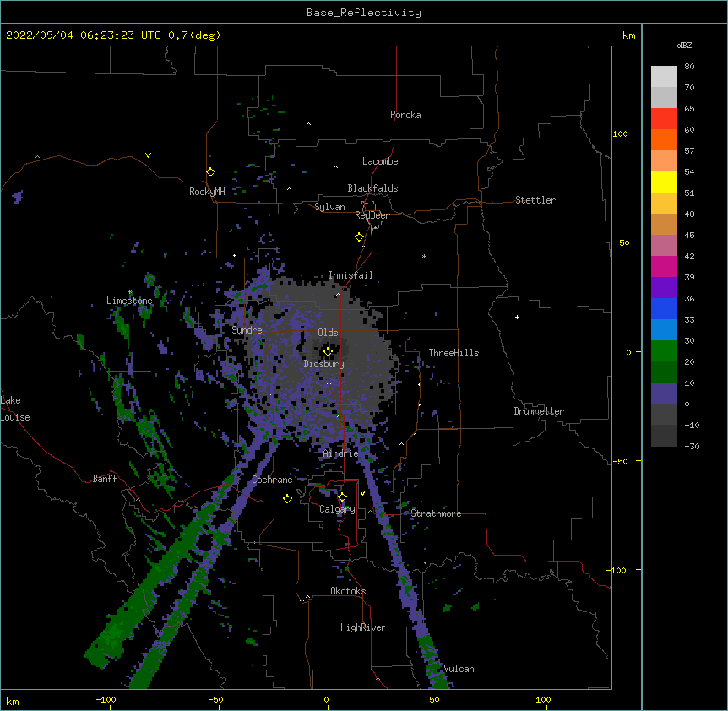This screenshot has height=711, width=728.
Task: Click the Stettler town label
Action: pyautogui.click(x=535, y=200)
